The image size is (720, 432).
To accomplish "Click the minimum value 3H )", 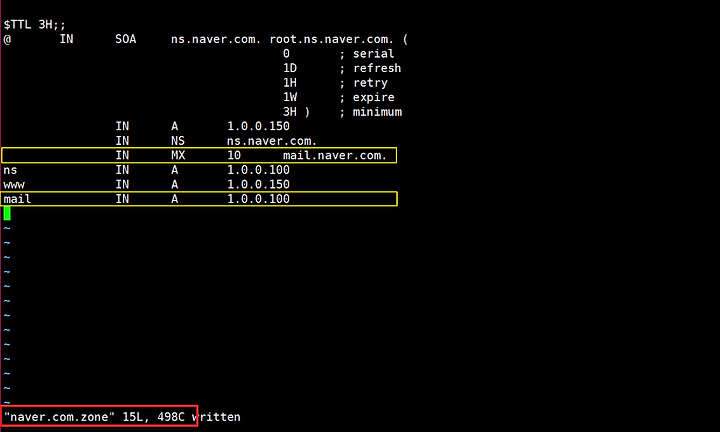I will tap(296, 112).
